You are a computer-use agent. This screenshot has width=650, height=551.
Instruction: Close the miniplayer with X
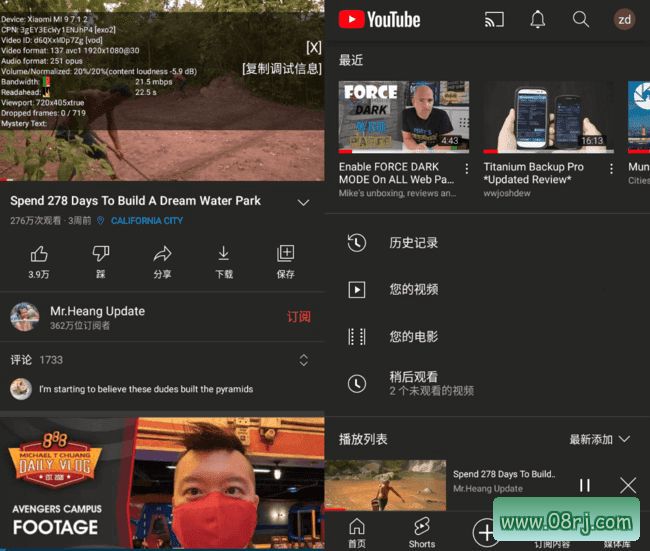(628, 485)
